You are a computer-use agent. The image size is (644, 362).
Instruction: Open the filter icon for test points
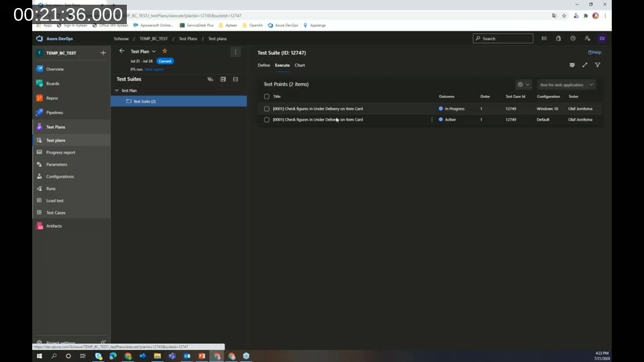pyautogui.click(x=598, y=65)
